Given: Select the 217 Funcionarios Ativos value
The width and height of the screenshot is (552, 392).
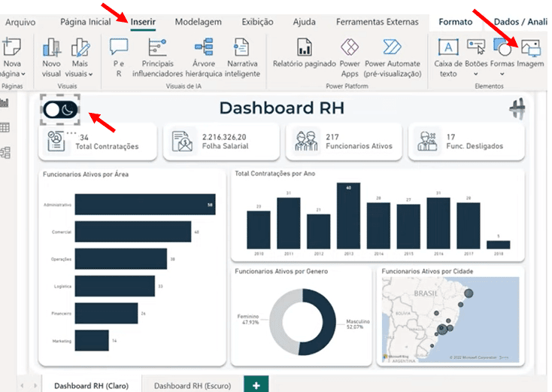Looking at the screenshot, I should click(332, 137).
